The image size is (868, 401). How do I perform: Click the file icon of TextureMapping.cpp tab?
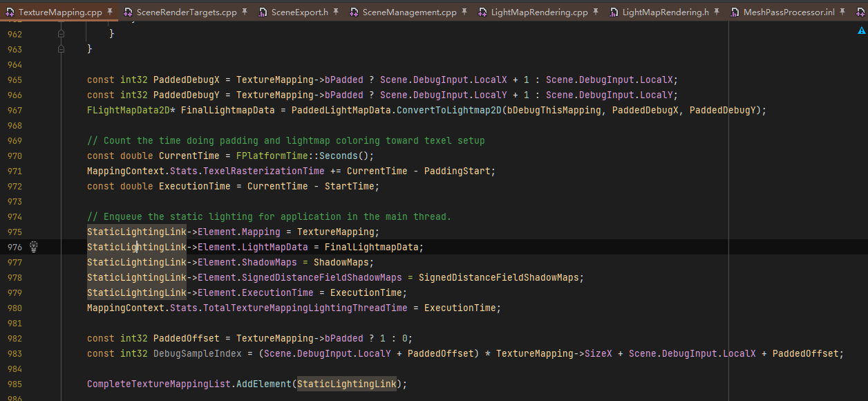point(10,12)
